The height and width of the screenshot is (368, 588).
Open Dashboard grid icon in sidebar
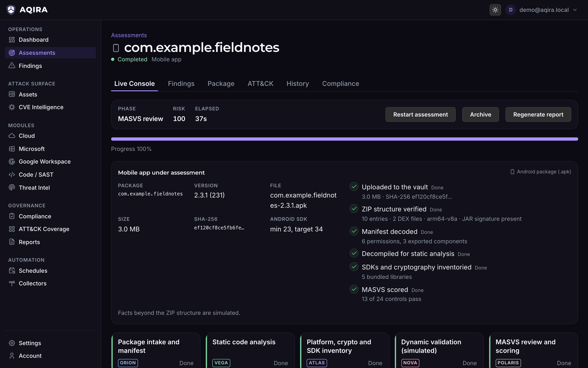click(12, 40)
